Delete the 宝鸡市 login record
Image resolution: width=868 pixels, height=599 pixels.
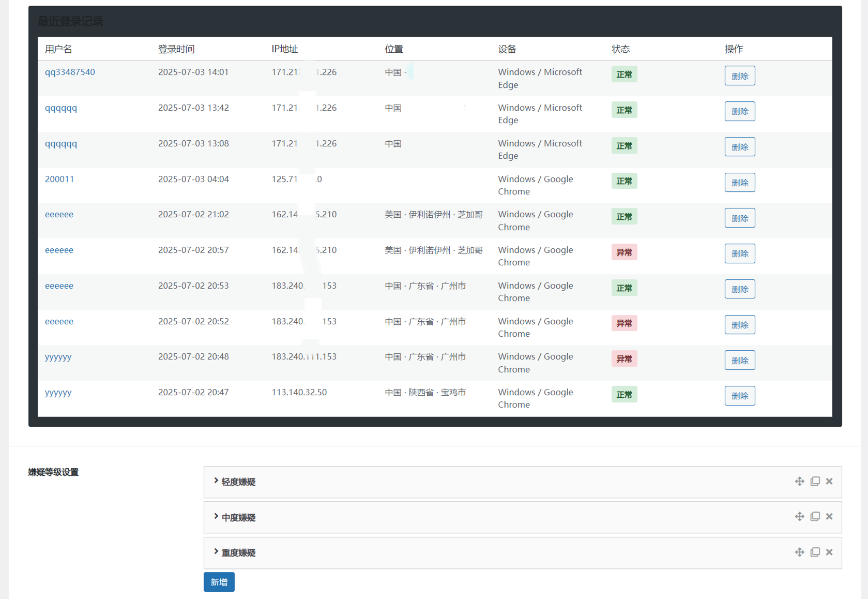point(739,396)
